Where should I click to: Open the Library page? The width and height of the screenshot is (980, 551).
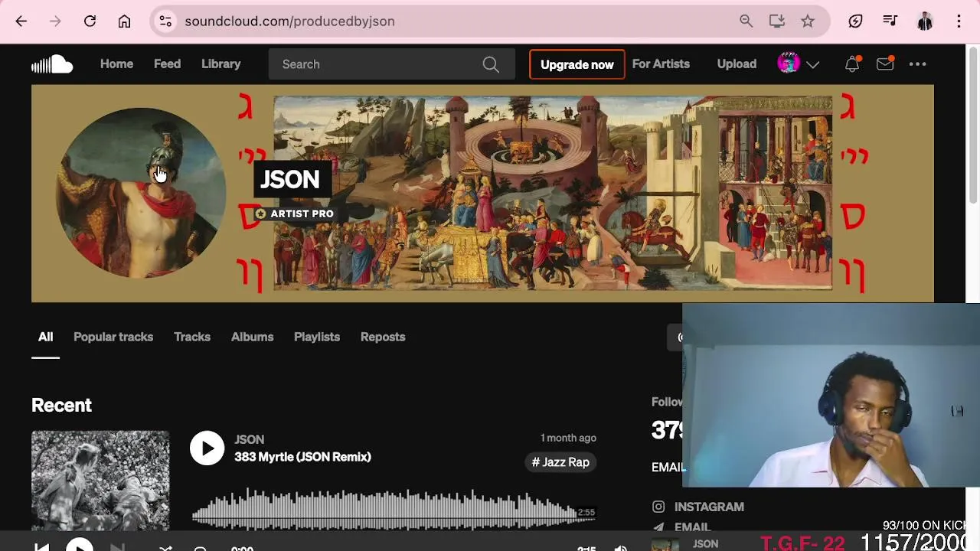(221, 64)
